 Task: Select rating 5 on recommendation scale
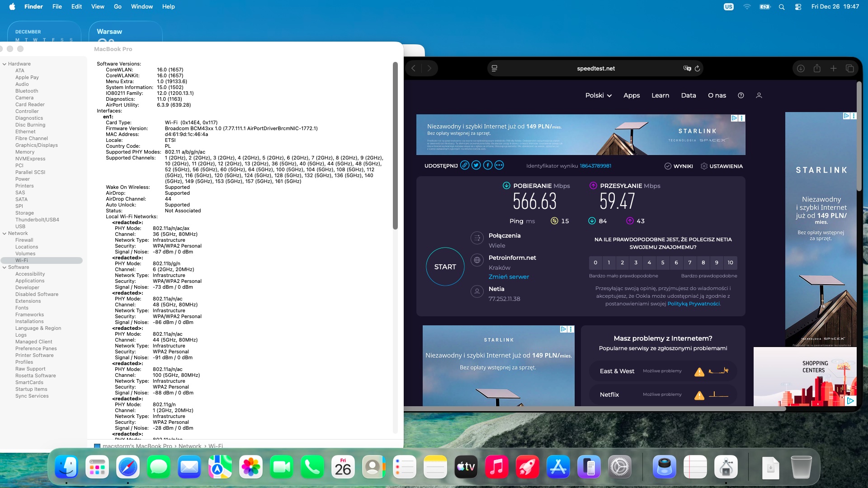[663, 263]
